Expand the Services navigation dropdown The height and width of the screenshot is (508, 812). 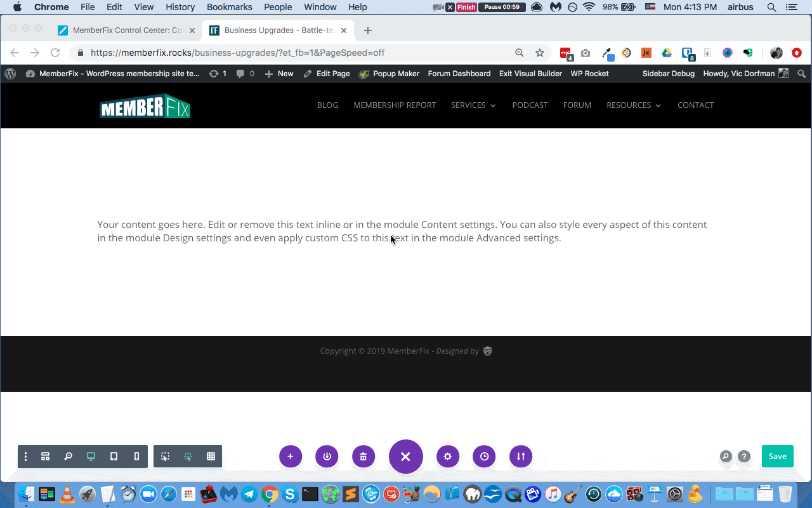click(x=473, y=105)
